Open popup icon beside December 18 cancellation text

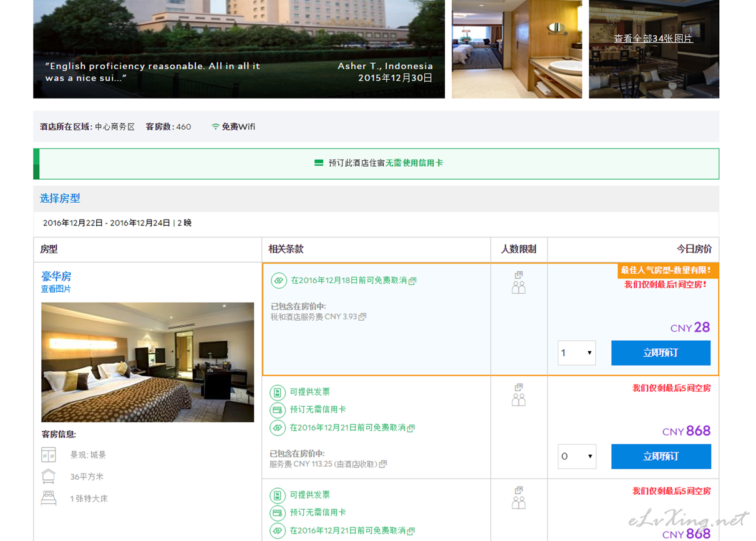(x=412, y=281)
